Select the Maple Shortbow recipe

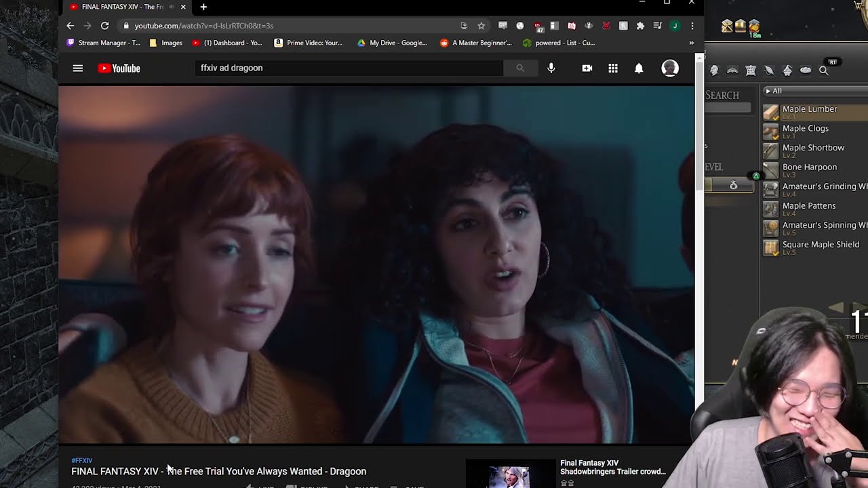click(815, 150)
